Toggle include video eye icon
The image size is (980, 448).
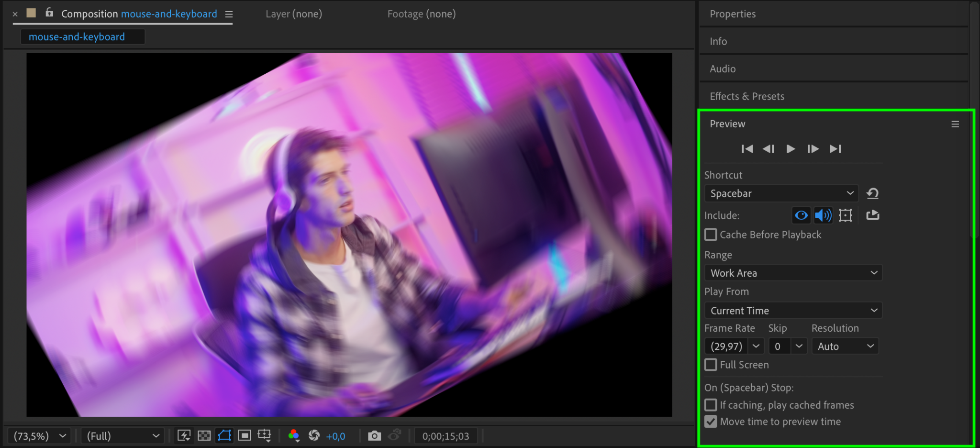(801, 215)
